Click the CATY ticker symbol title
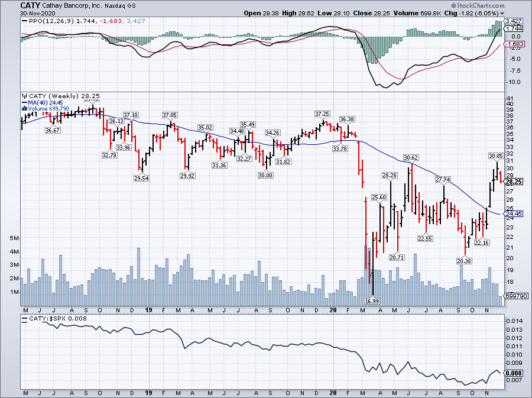The width and height of the screenshot is (532, 398). pos(30,5)
